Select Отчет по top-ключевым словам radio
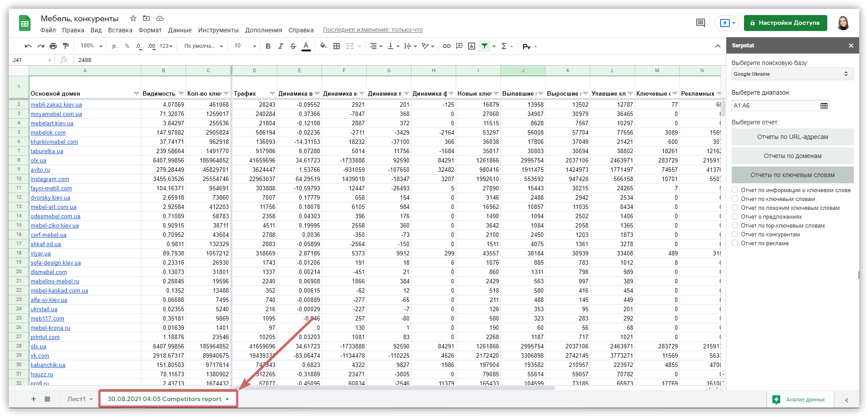The height and width of the screenshot is (417, 868). pos(735,225)
